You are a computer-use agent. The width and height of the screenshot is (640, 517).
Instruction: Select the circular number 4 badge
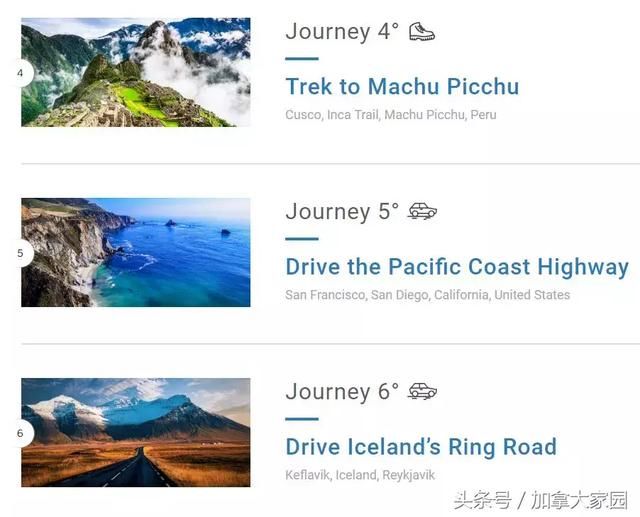[x=21, y=73]
